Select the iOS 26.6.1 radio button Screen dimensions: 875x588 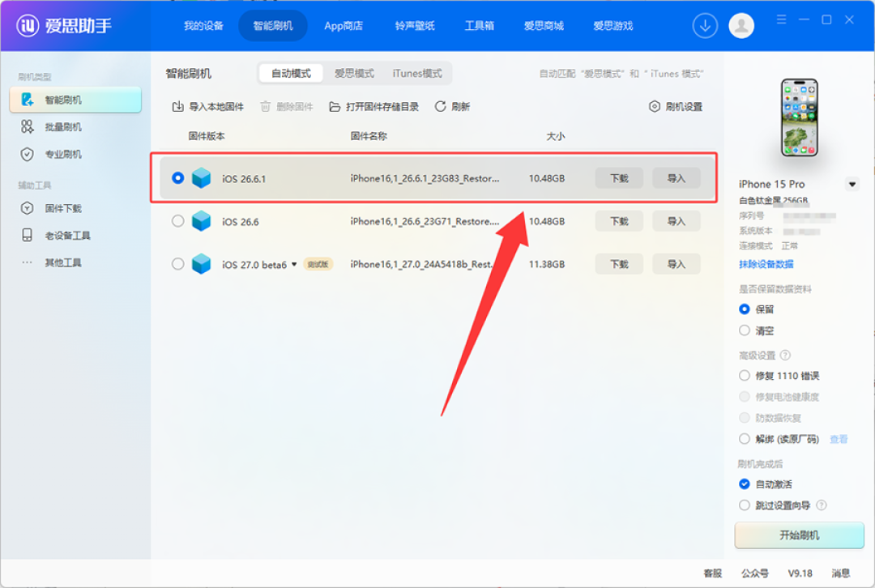tap(178, 178)
